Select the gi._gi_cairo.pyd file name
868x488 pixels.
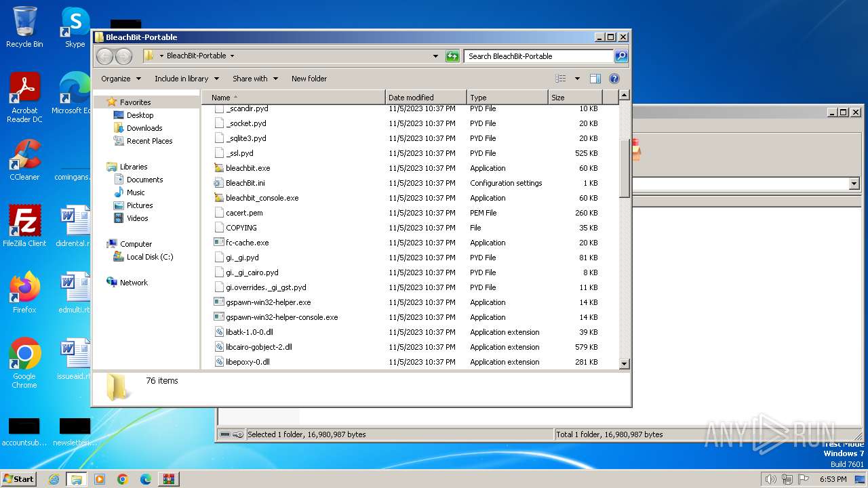[252, 272]
